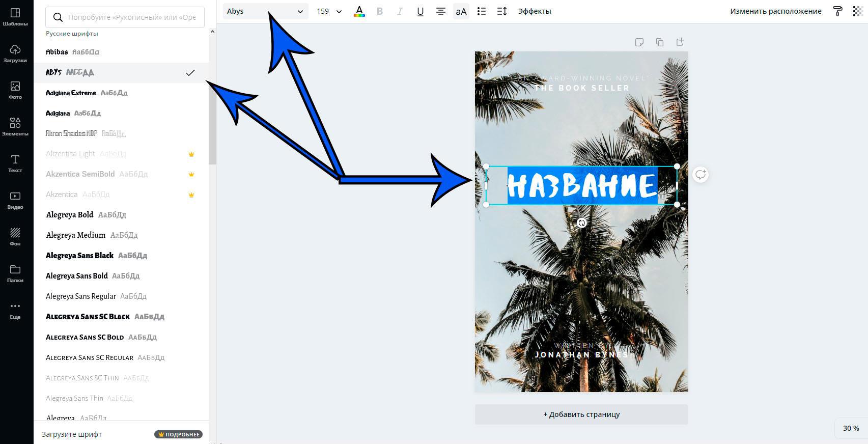Toggle uppercase aA text formatting
Image resolution: width=868 pixels, height=444 pixels.
coord(461,11)
